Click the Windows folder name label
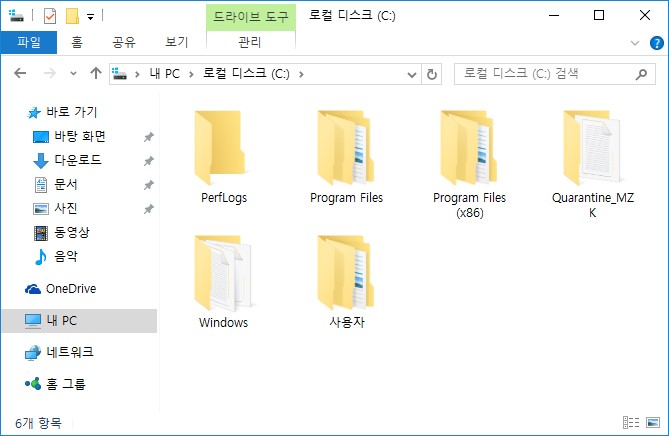Screen dimensions: 669x436 tap(223, 322)
